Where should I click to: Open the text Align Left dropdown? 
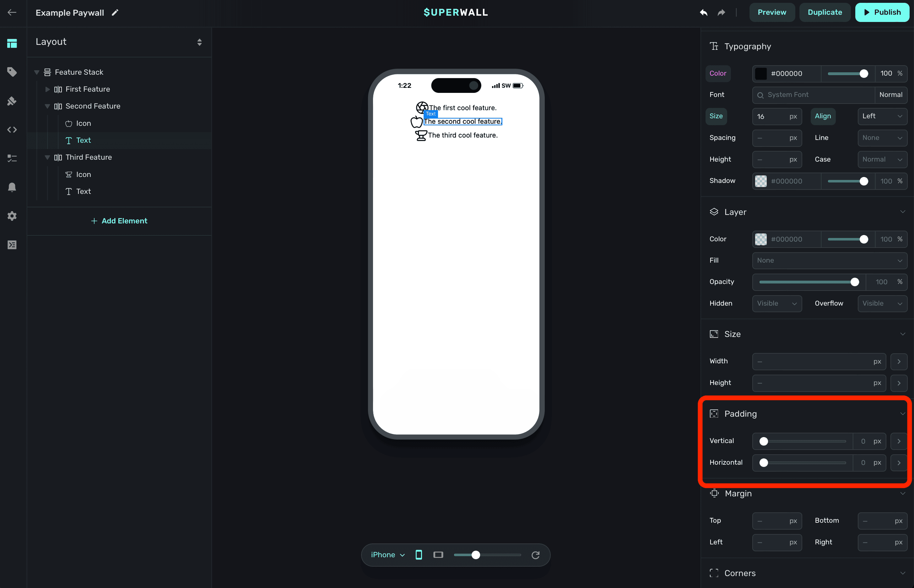tap(882, 116)
